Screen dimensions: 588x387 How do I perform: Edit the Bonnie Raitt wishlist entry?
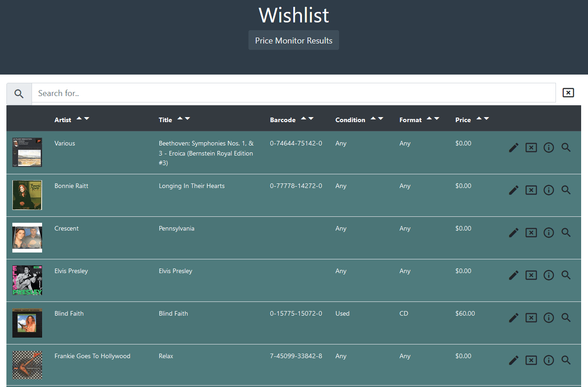(513, 190)
